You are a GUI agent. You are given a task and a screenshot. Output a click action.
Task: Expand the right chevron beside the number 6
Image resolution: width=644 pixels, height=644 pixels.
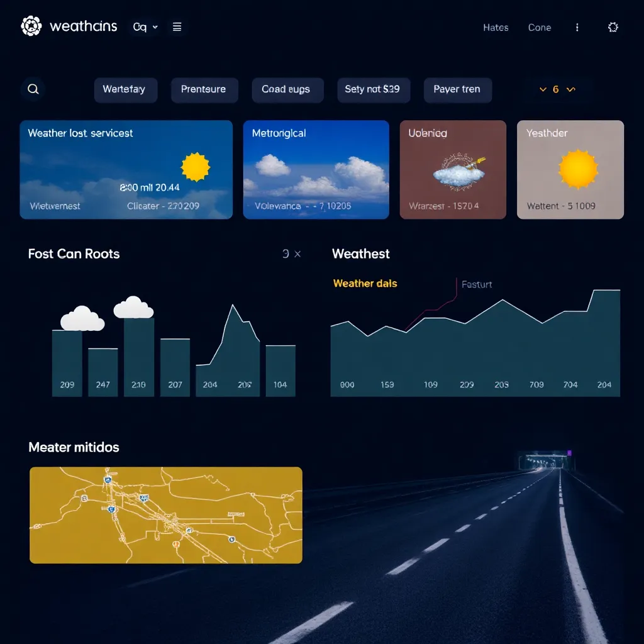pos(571,89)
